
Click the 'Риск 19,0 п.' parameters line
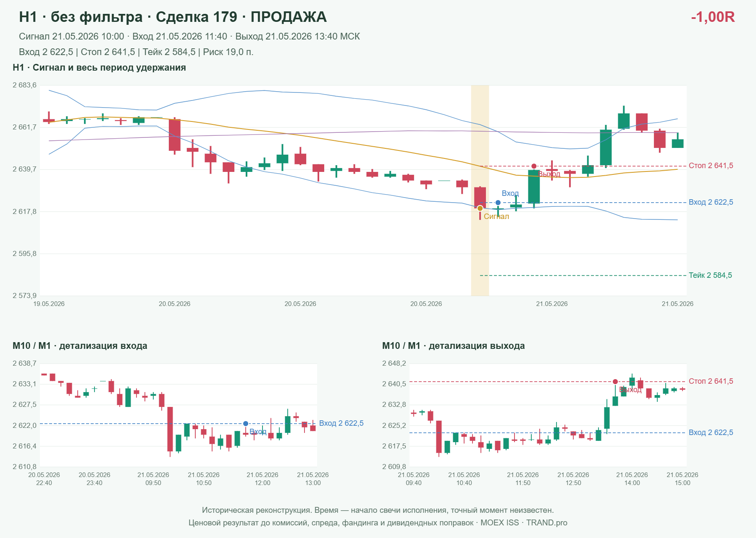[x=136, y=52]
